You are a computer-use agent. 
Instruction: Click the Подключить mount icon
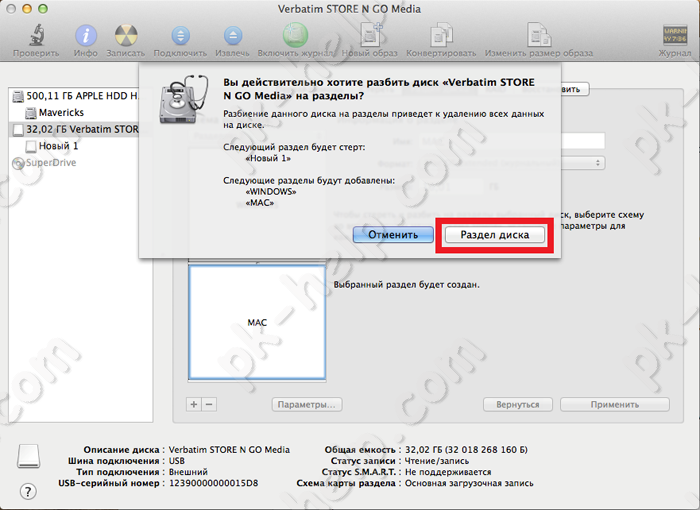180,37
